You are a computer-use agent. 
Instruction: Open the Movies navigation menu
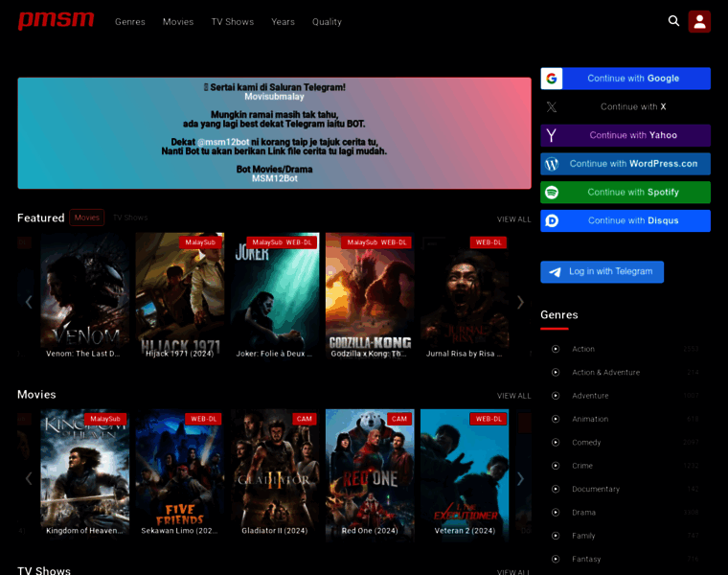(x=178, y=22)
